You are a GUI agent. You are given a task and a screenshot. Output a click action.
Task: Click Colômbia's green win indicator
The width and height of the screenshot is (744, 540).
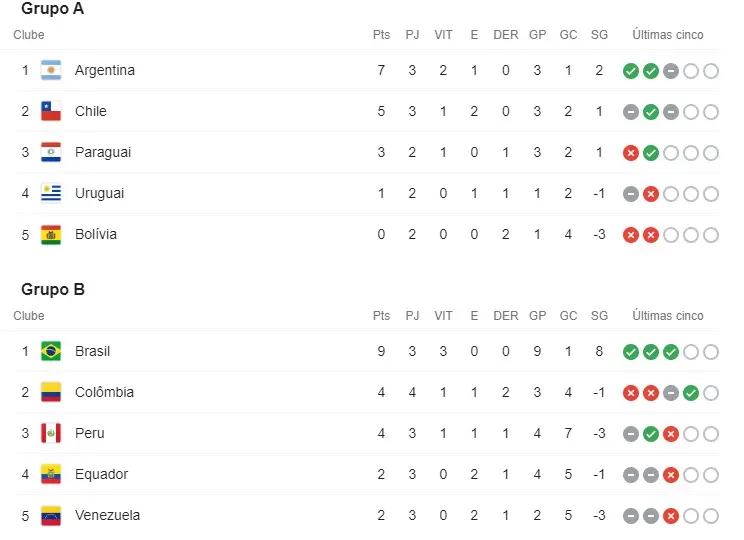(x=690, y=393)
